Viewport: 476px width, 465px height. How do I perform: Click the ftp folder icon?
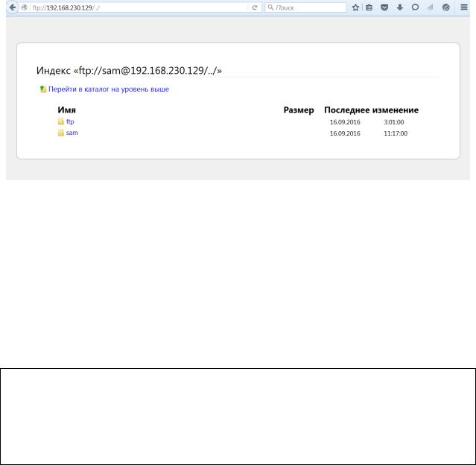[x=61, y=121]
